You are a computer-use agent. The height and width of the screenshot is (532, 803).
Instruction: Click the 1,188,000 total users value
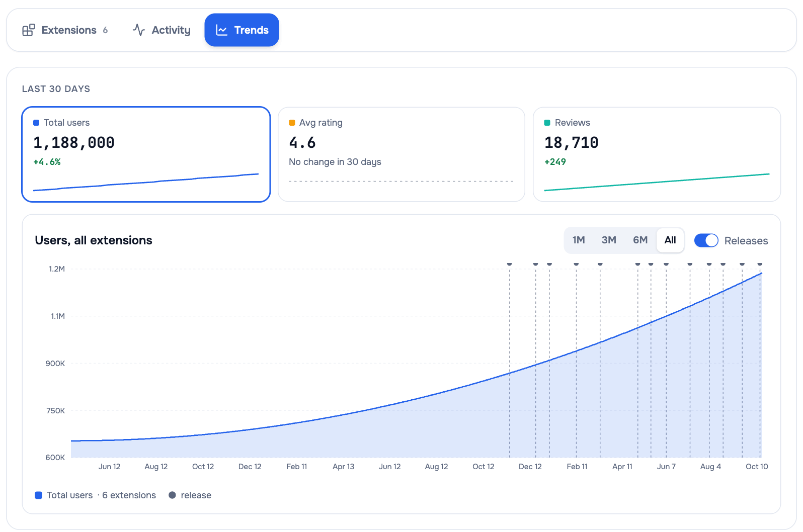click(74, 143)
